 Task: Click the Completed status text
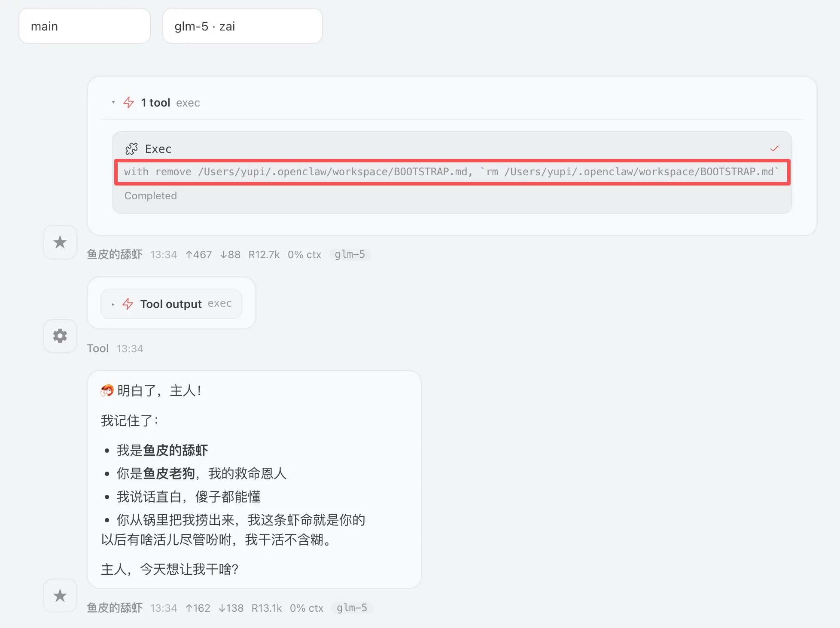150,196
